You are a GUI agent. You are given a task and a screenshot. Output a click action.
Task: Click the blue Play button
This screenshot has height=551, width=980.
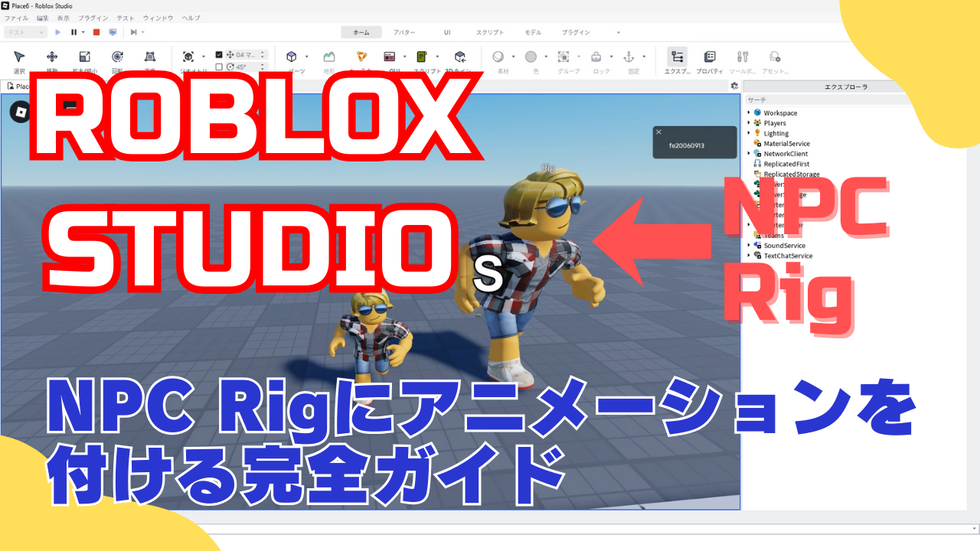pyautogui.click(x=57, y=32)
